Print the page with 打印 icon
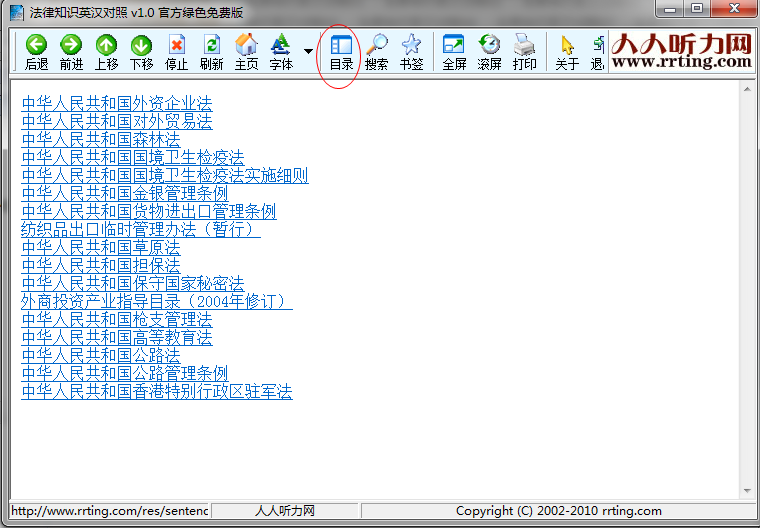Viewport: 760px width, 528px height. (524, 45)
